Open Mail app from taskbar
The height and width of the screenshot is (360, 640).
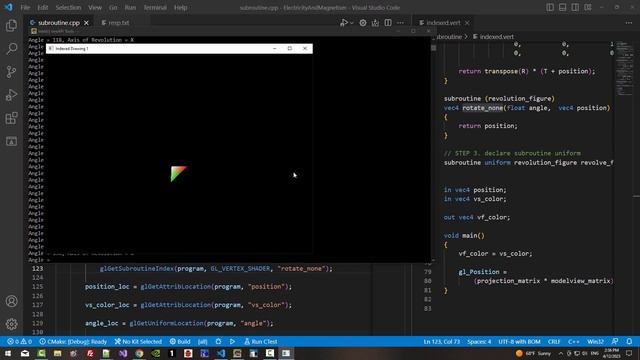point(25,353)
